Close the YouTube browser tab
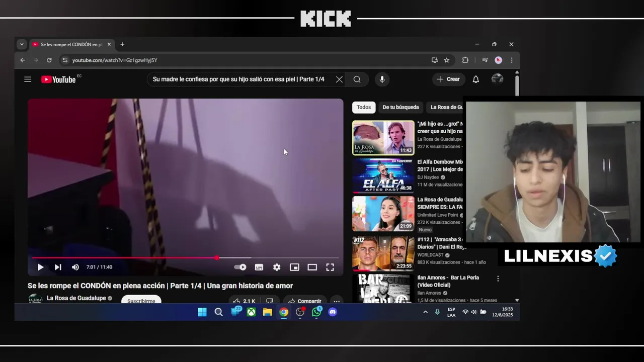 click(109, 44)
